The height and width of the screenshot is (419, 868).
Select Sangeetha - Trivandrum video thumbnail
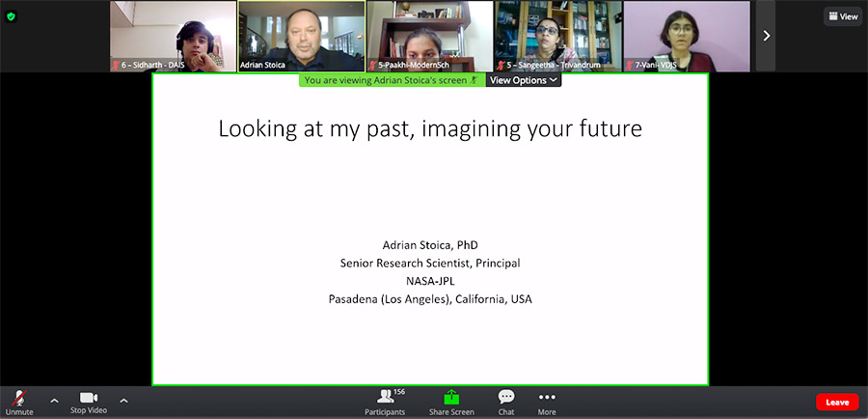(557, 36)
